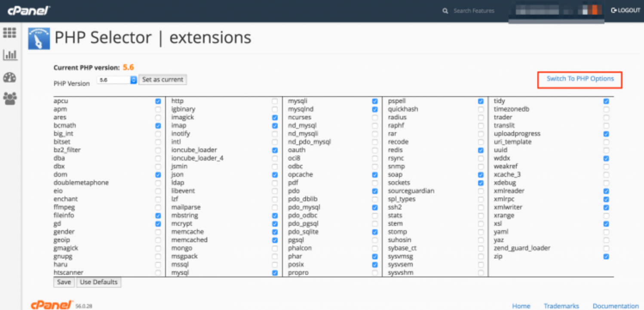
Task: Save the extension selection
Action: (x=64, y=282)
